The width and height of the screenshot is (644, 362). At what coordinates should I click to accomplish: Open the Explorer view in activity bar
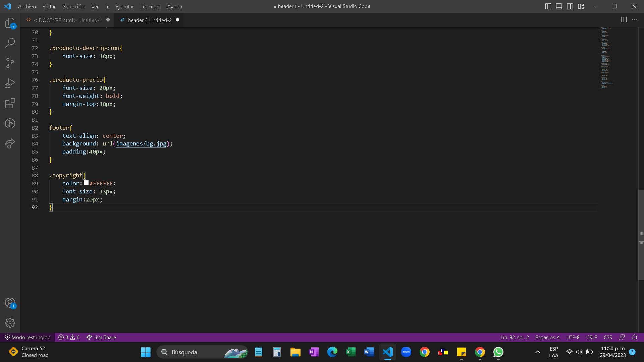(10, 23)
